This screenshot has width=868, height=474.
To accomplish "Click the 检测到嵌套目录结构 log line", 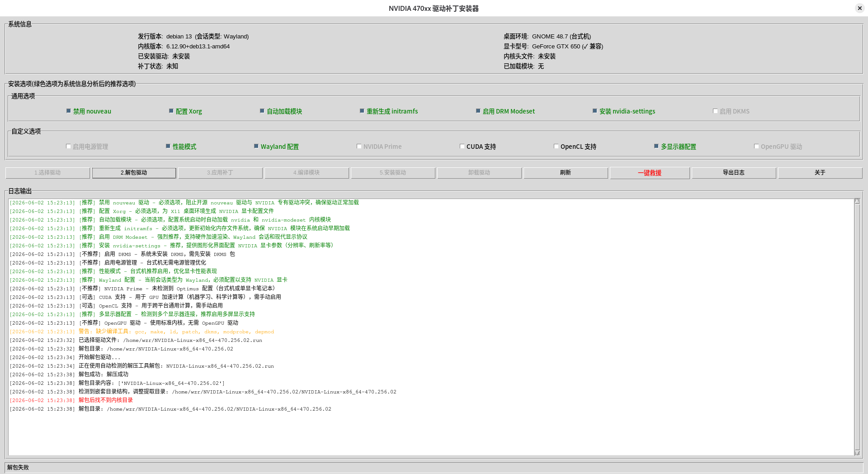I will (203, 392).
